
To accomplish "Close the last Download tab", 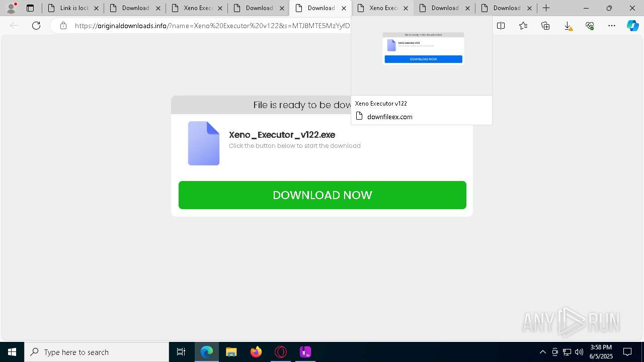I will point(529,8).
